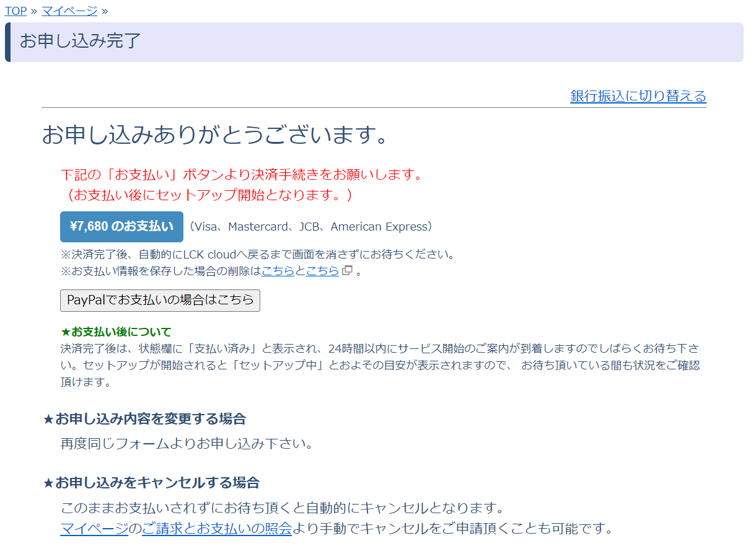Click red text 下記の「お支払い」ボタンより決済手続き

[x=242, y=175]
